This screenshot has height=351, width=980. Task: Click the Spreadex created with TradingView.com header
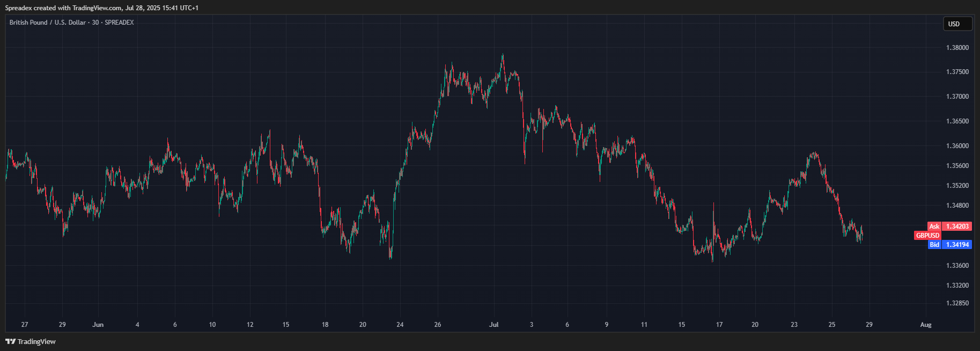(102, 8)
